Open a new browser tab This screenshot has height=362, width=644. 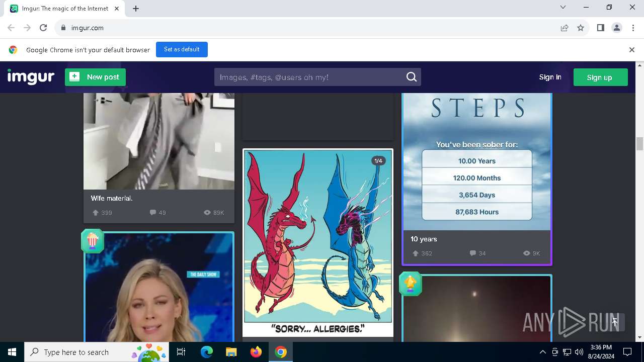pyautogui.click(x=136, y=9)
